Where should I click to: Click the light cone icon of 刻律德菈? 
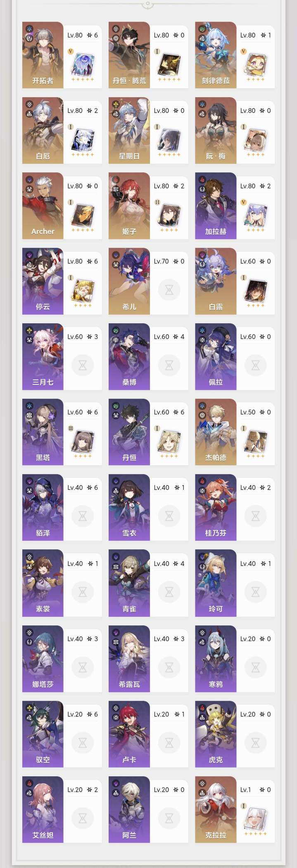click(x=255, y=64)
